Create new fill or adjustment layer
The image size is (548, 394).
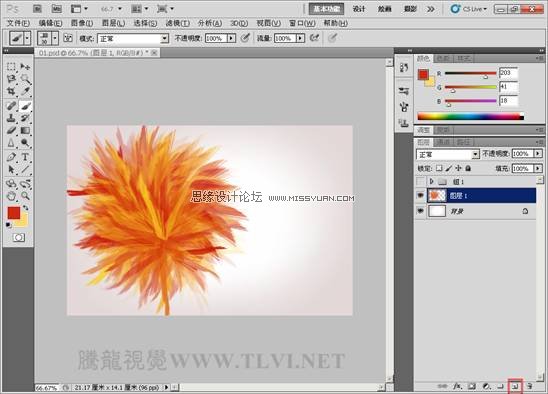point(486,386)
